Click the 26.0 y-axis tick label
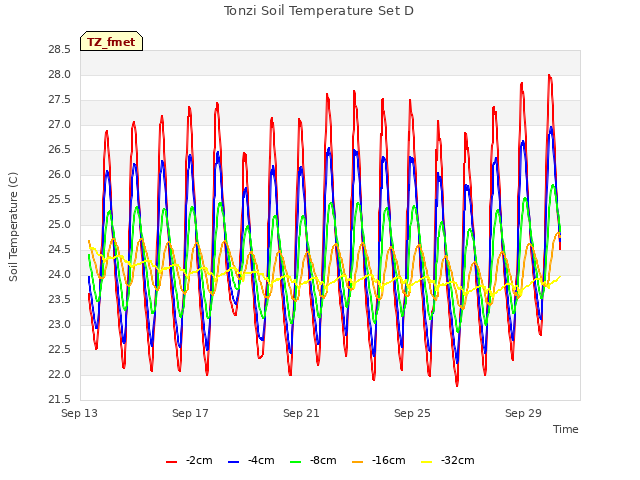This screenshot has width=640, height=480. click(60, 175)
